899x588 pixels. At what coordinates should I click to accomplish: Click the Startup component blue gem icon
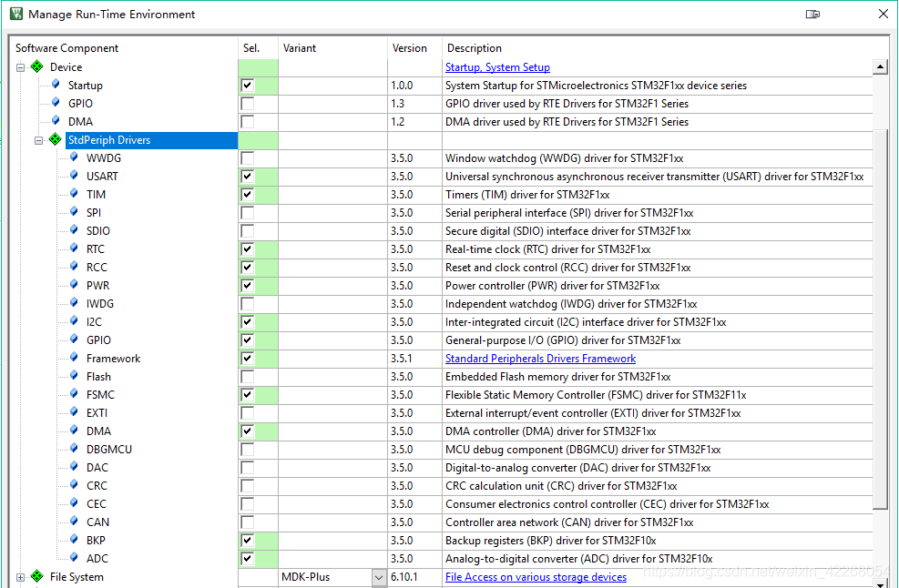coord(56,85)
